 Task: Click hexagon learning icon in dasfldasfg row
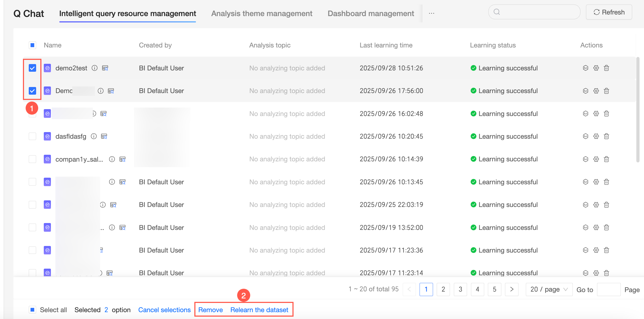585,136
